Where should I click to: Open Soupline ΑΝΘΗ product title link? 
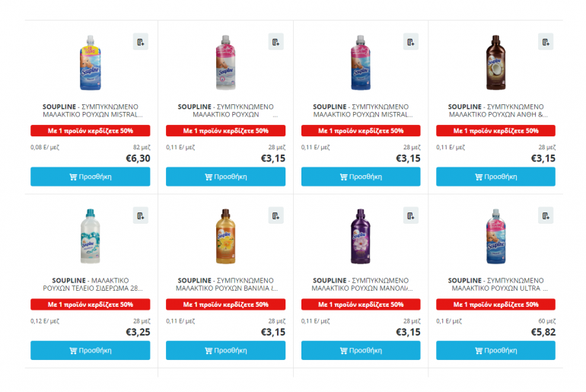click(x=495, y=111)
